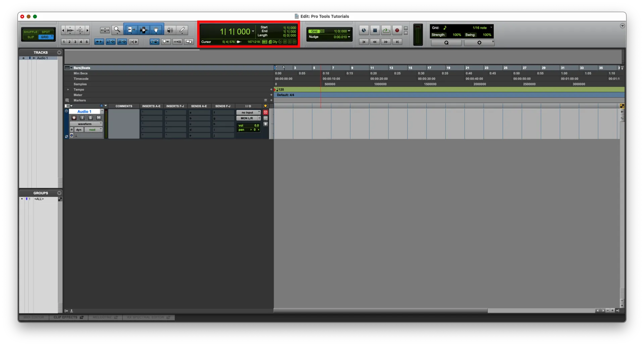This screenshot has height=346, width=644.
Task: Solo the Audio 1 track
Action: coord(90,117)
